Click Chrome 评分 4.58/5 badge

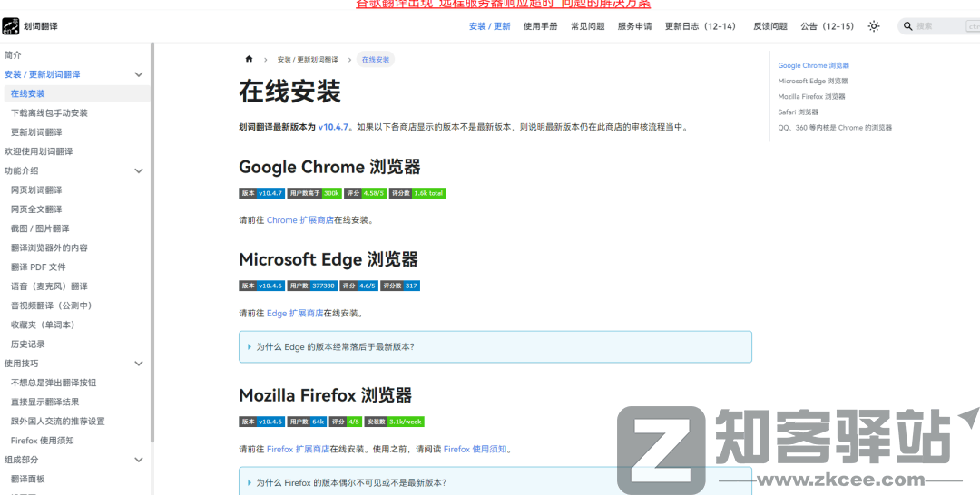[x=365, y=193]
